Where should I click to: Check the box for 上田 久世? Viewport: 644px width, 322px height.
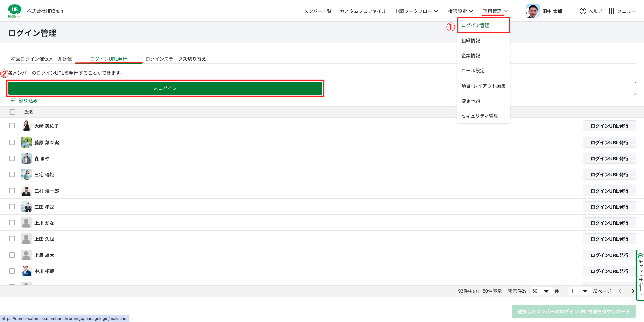(x=12, y=239)
